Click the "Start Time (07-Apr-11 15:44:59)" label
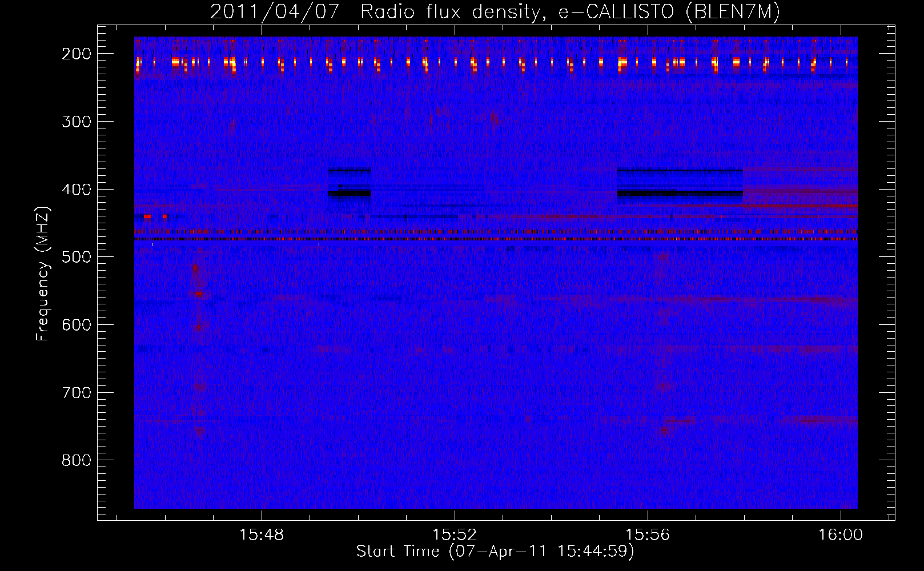The image size is (924, 571). [x=495, y=552]
